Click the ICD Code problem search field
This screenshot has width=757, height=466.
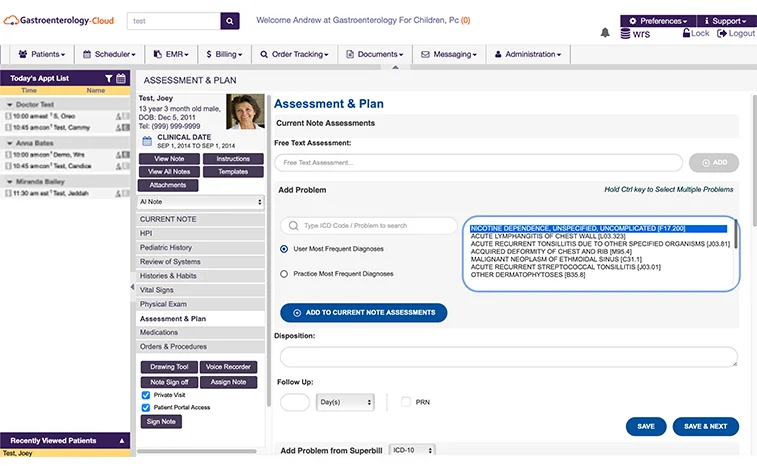(369, 226)
